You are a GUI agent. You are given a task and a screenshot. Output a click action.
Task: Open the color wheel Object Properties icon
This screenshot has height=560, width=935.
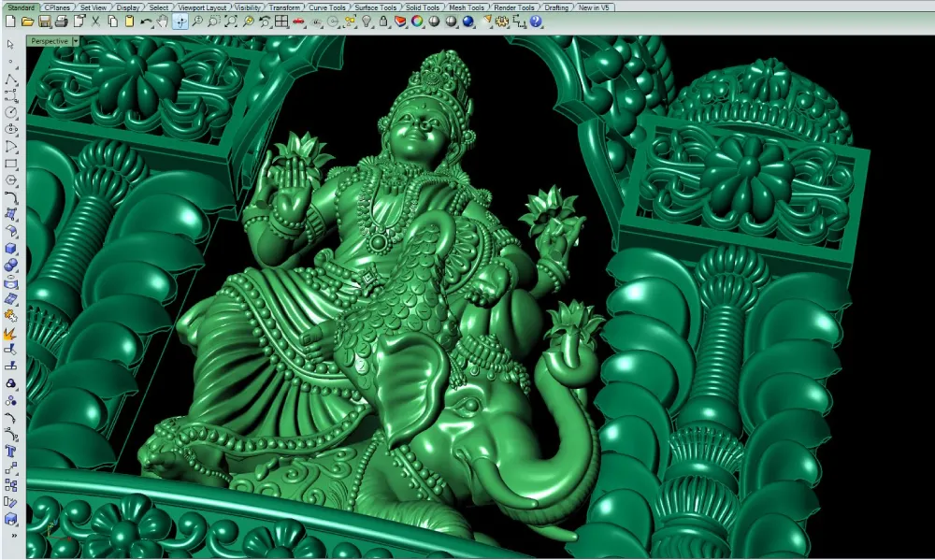417,22
